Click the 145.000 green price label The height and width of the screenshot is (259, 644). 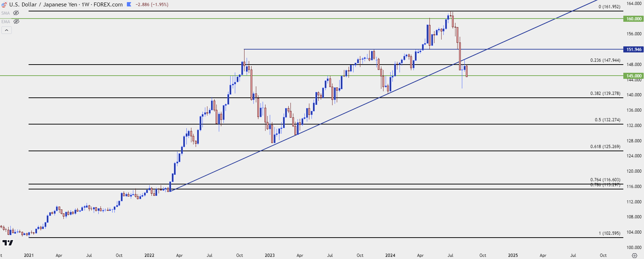pos(634,76)
